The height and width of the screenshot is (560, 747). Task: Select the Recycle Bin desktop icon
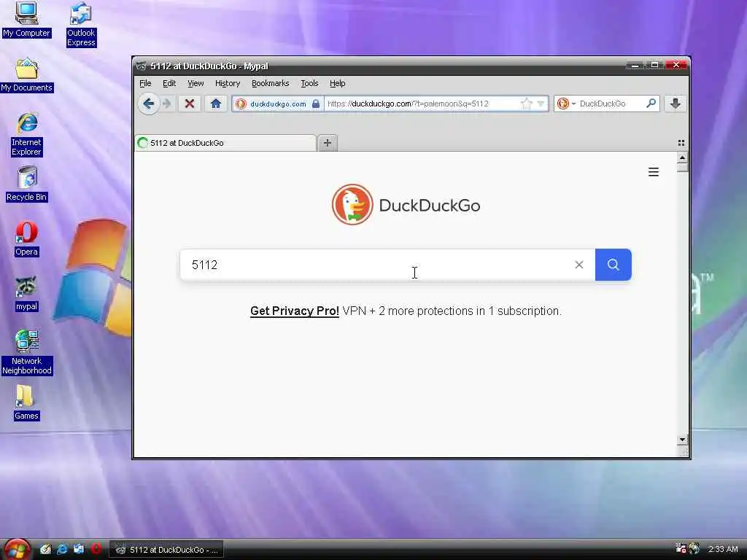click(x=27, y=184)
